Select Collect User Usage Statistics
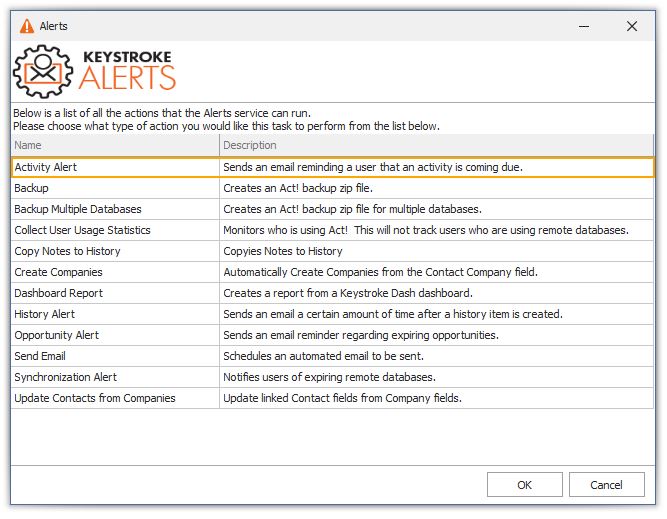The image size is (667, 519). [332, 230]
